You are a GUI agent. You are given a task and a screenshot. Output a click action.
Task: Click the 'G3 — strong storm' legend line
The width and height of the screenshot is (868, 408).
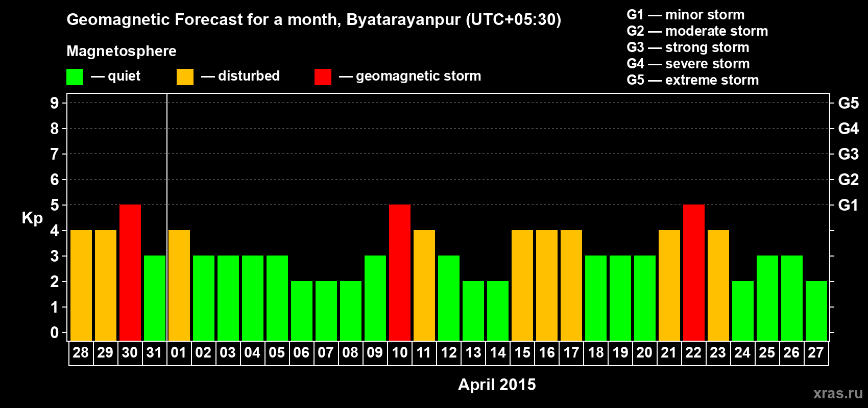coord(688,47)
